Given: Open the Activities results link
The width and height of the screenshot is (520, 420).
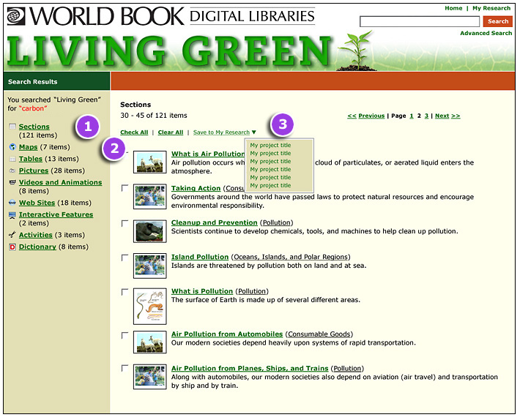Looking at the screenshot, I should [35, 235].
